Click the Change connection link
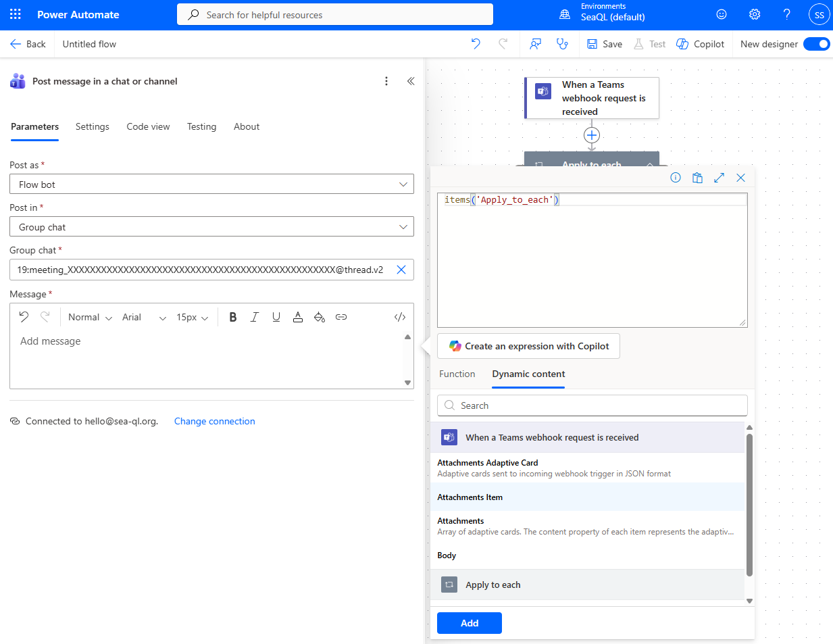The width and height of the screenshot is (833, 644). click(x=214, y=421)
